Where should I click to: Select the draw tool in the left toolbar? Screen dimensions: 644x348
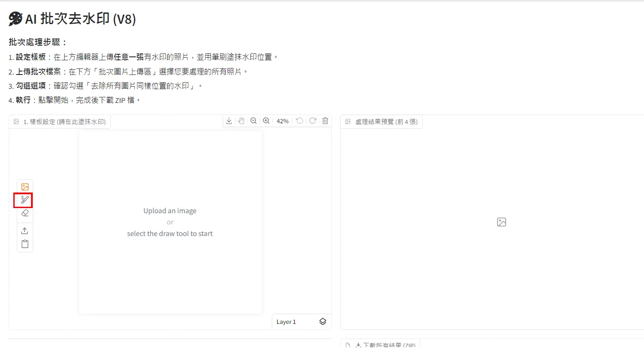click(x=25, y=199)
